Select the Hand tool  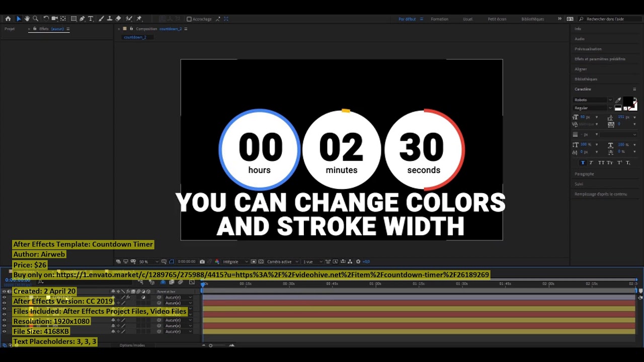tap(27, 19)
